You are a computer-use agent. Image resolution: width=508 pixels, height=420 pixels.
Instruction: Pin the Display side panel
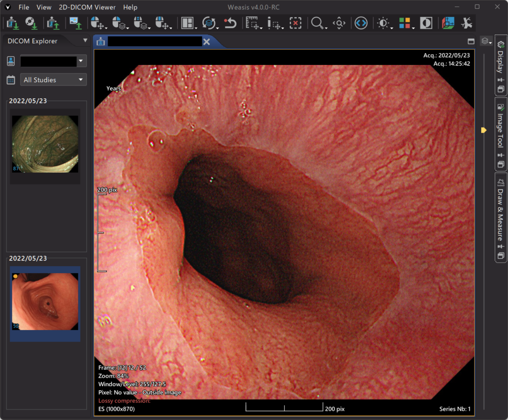tap(501, 80)
